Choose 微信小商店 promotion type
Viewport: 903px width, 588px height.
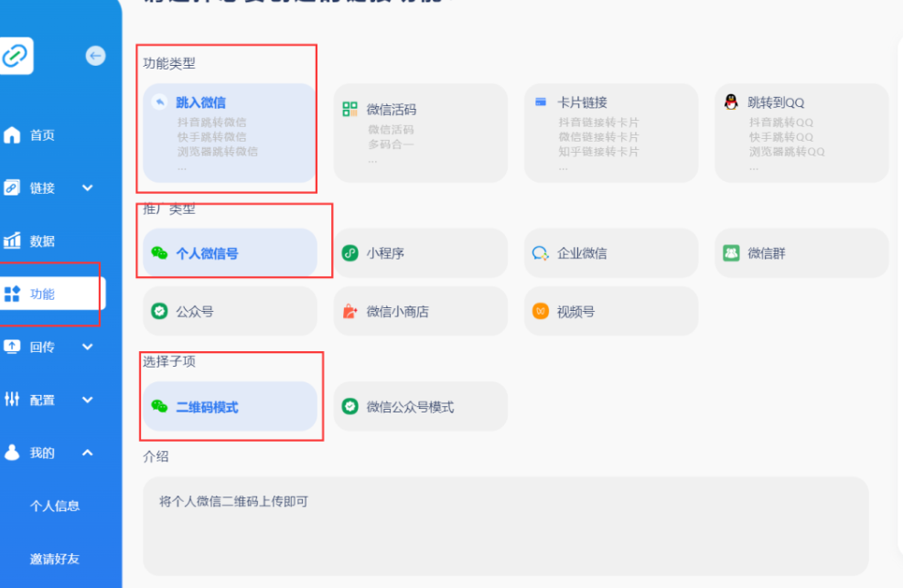point(421,311)
